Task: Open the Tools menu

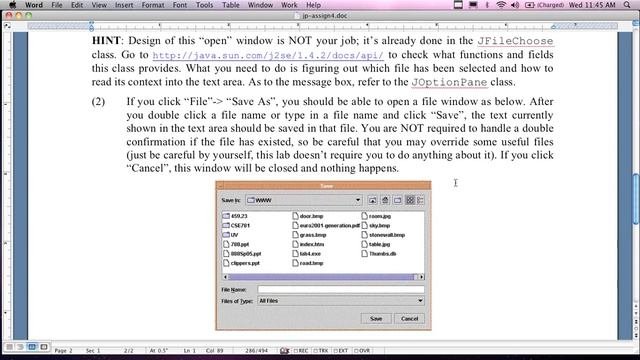Action: (x=204, y=5)
